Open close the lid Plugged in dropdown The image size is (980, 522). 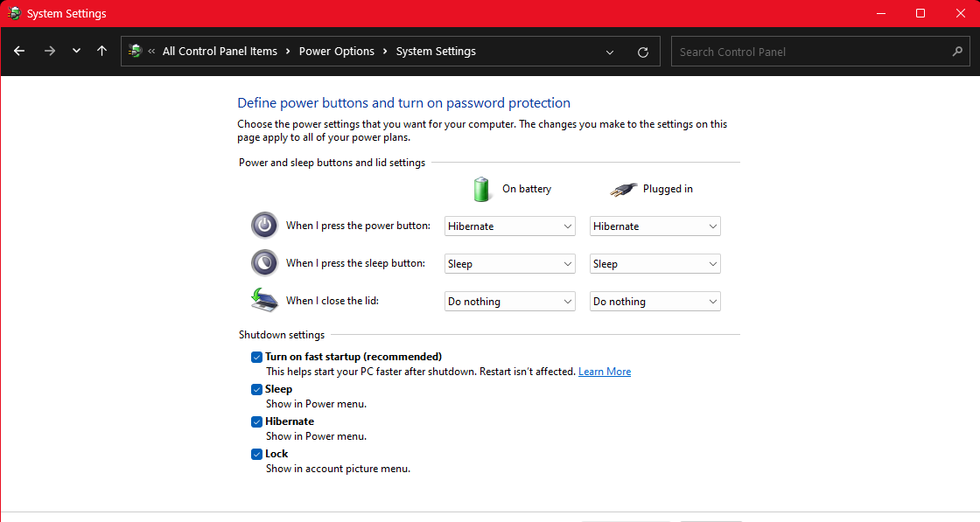click(x=654, y=301)
